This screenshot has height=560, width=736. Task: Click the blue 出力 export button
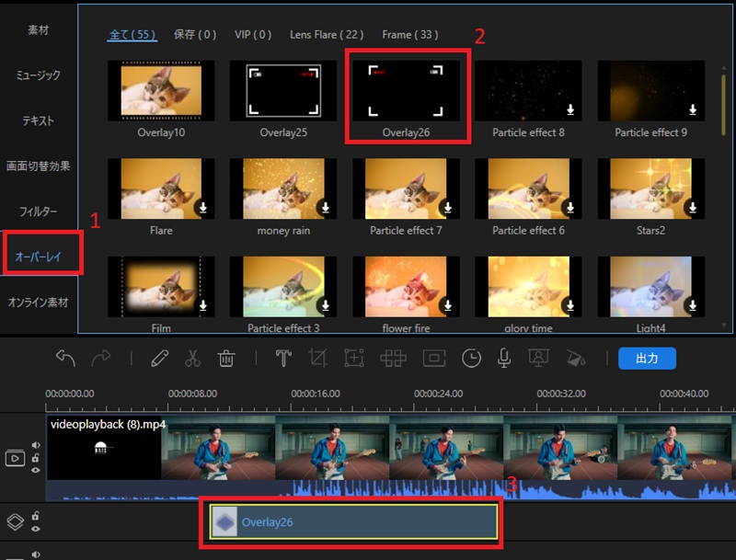coord(647,359)
